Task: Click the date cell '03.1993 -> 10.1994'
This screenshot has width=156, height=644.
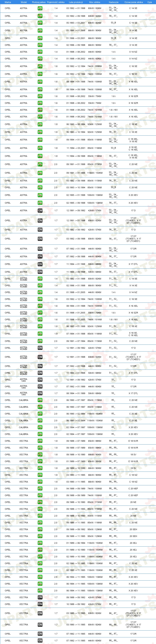Action: point(76,187)
